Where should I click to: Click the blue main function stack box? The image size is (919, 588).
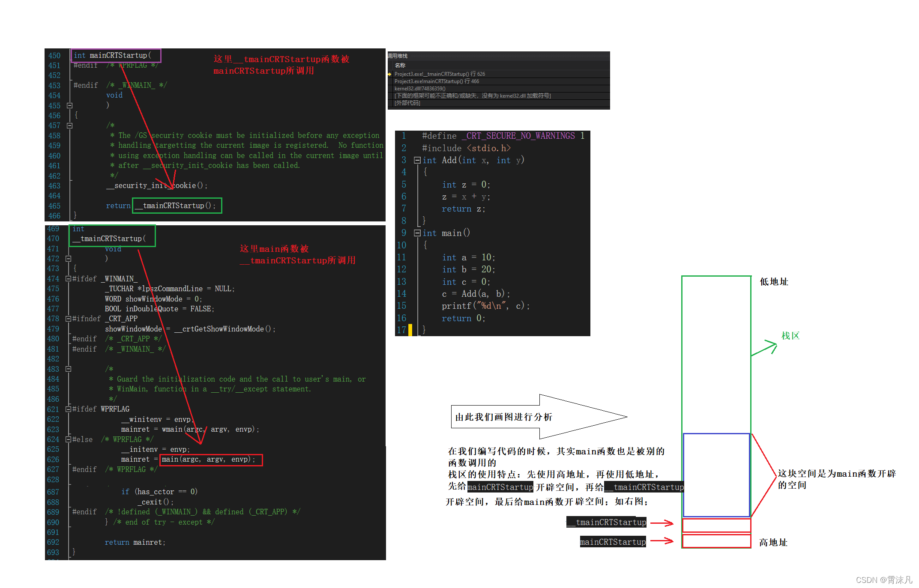(x=716, y=475)
